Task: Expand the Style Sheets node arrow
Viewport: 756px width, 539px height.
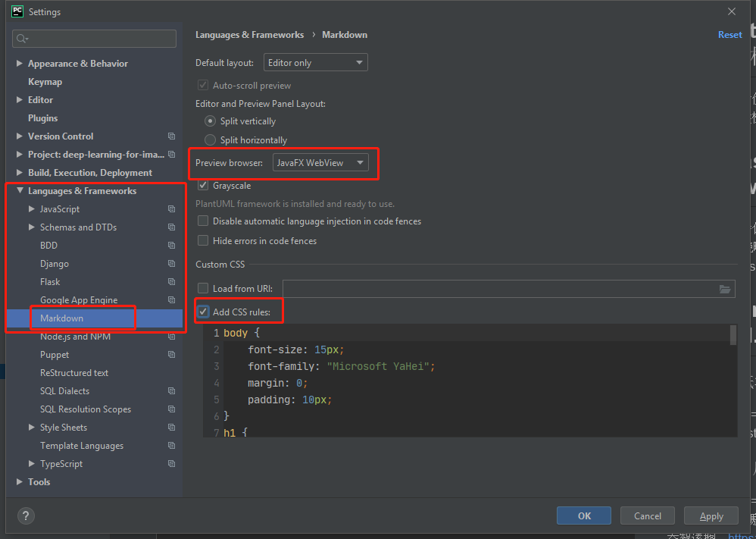Action: point(32,428)
